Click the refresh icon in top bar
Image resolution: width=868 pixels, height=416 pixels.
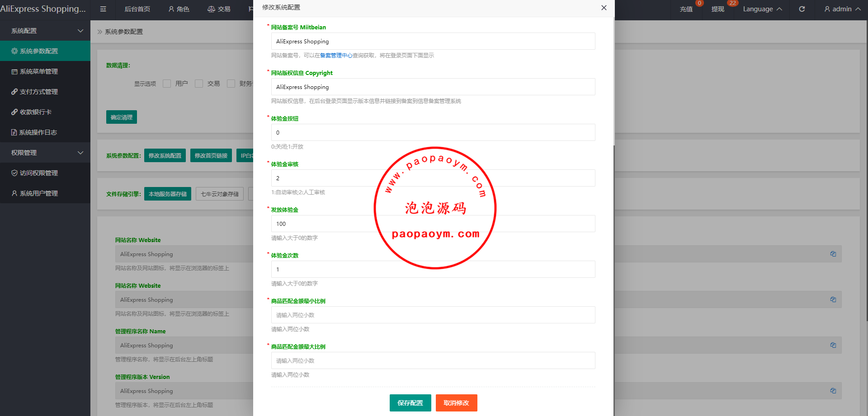click(x=802, y=9)
